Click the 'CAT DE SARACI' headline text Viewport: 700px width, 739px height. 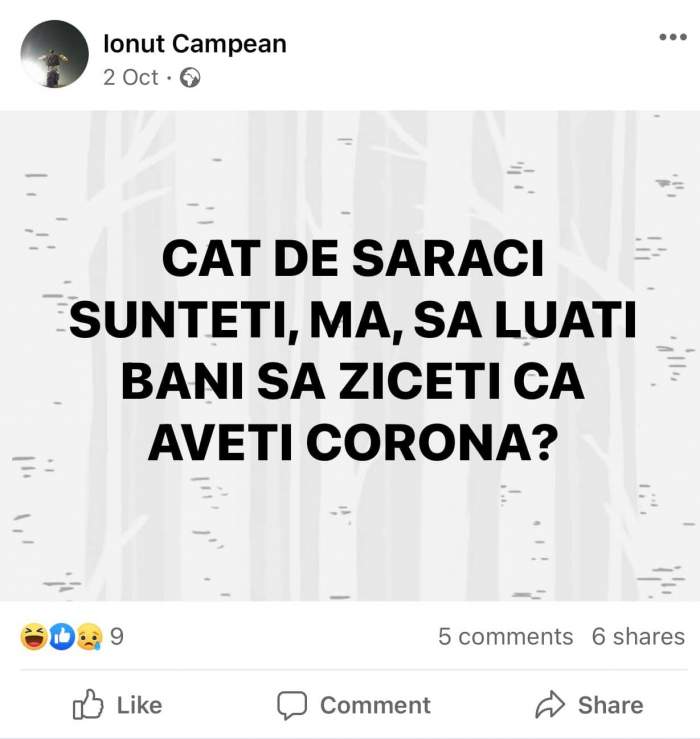point(350,262)
